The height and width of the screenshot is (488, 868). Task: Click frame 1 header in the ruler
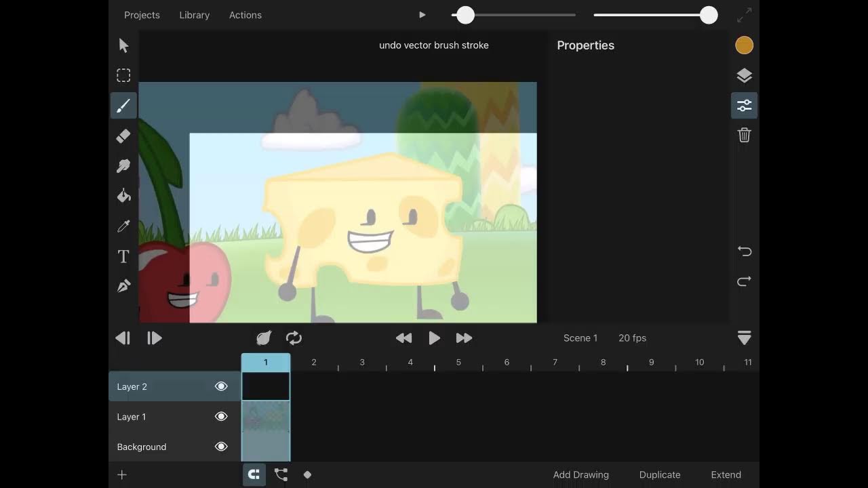pyautogui.click(x=266, y=362)
